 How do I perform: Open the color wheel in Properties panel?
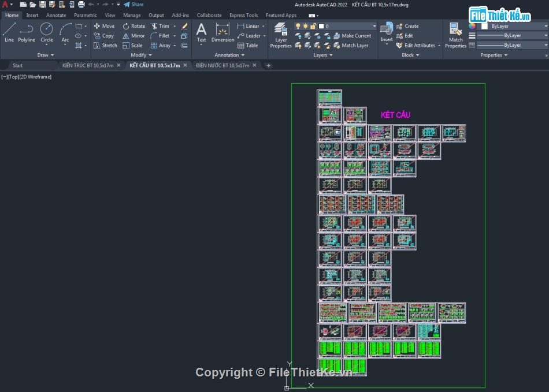(472, 26)
